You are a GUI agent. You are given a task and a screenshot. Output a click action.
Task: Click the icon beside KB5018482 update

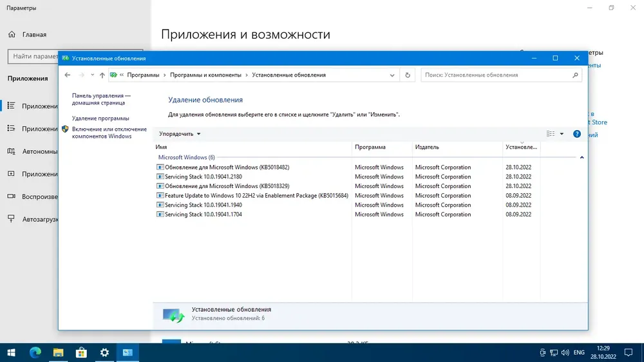click(x=160, y=167)
